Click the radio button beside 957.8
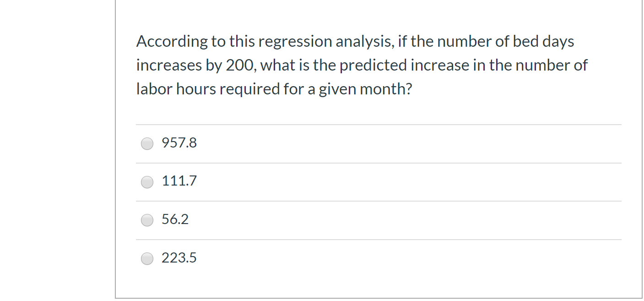 147,143
